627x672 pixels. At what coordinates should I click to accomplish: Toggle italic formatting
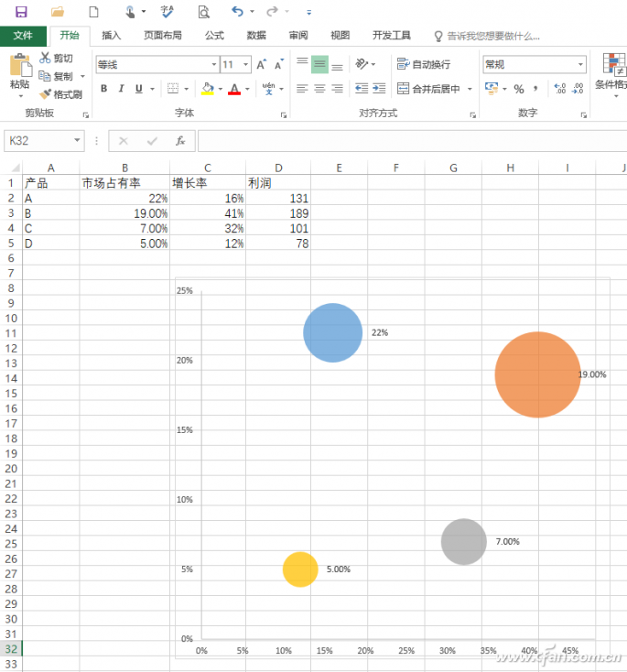122,89
